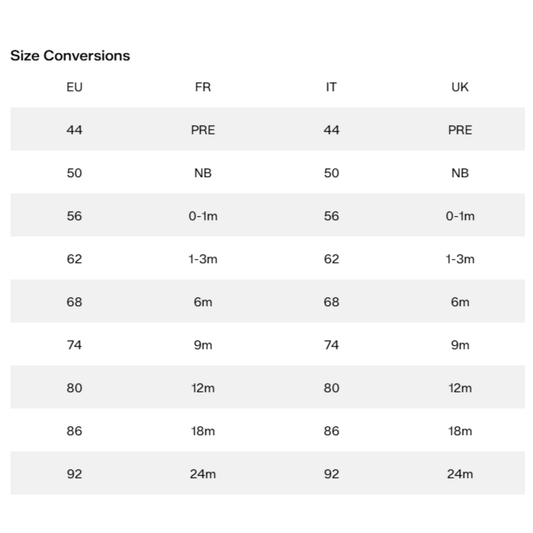Viewport: 533px width, 533px height.
Task: Click the Size Conversions heading
Action: [70, 56]
